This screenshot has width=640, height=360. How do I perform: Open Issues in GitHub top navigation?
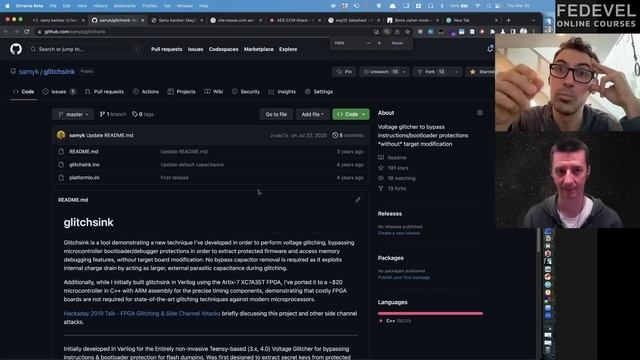(195, 49)
